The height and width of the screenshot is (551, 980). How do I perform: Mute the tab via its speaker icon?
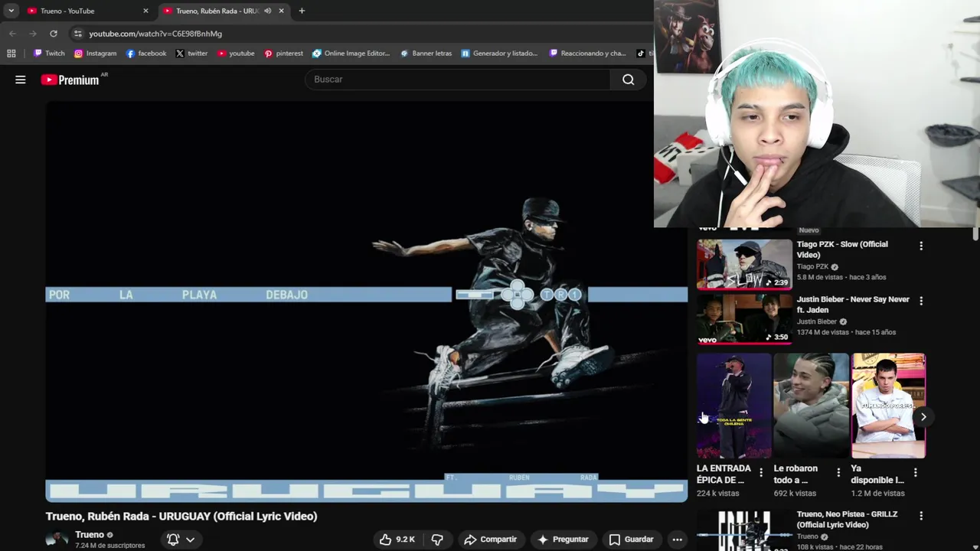point(267,11)
